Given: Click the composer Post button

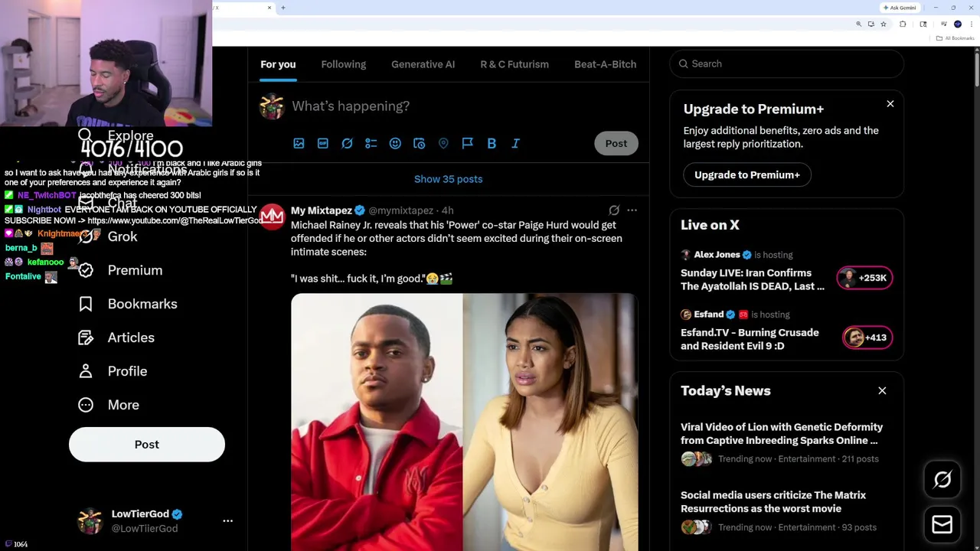Looking at the screenshot, I should [x=616, y=143].
